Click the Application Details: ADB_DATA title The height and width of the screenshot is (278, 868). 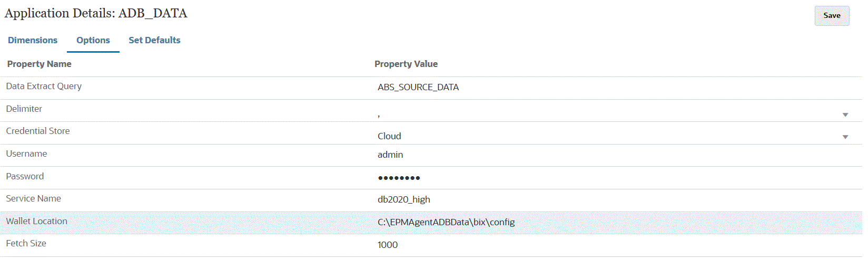[x=96, y=13]
